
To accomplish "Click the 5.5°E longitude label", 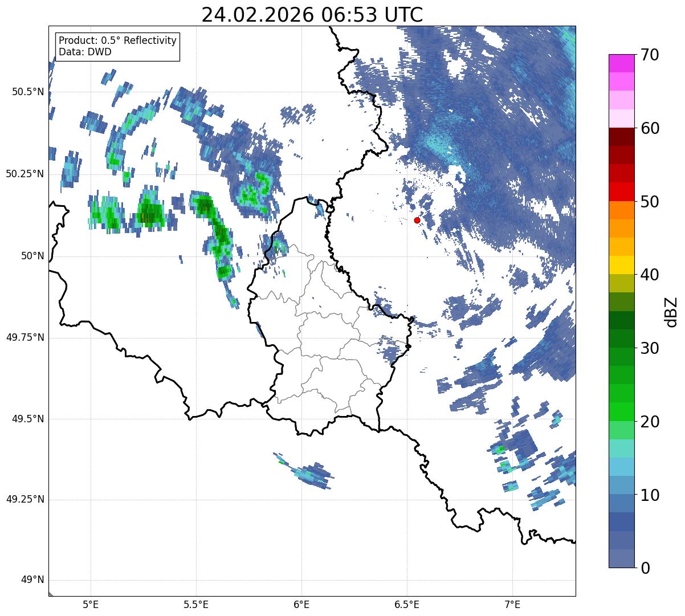I will 196,605.
